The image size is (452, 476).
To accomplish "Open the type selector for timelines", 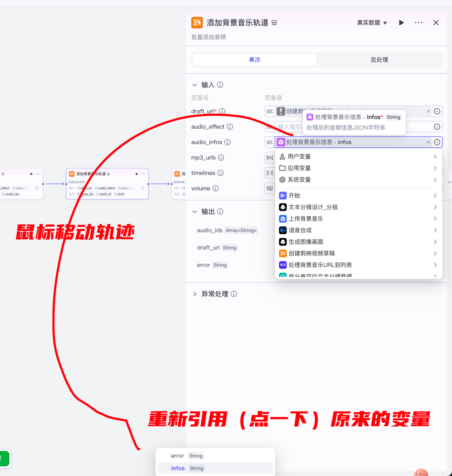I will (x=270, y=173).
